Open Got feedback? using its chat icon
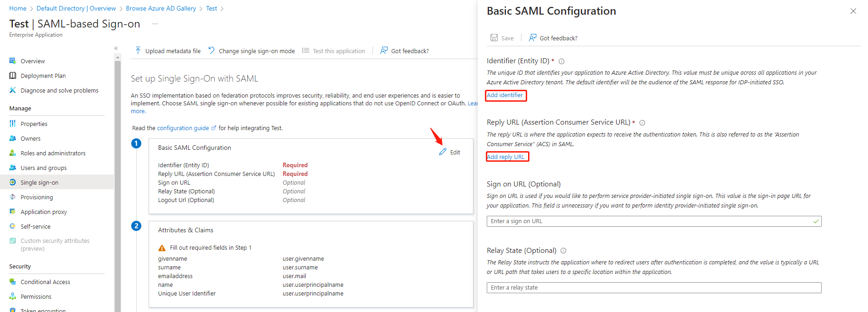Image resolution: width=868 pixels, height=312 pixels. tap(384, 50)
